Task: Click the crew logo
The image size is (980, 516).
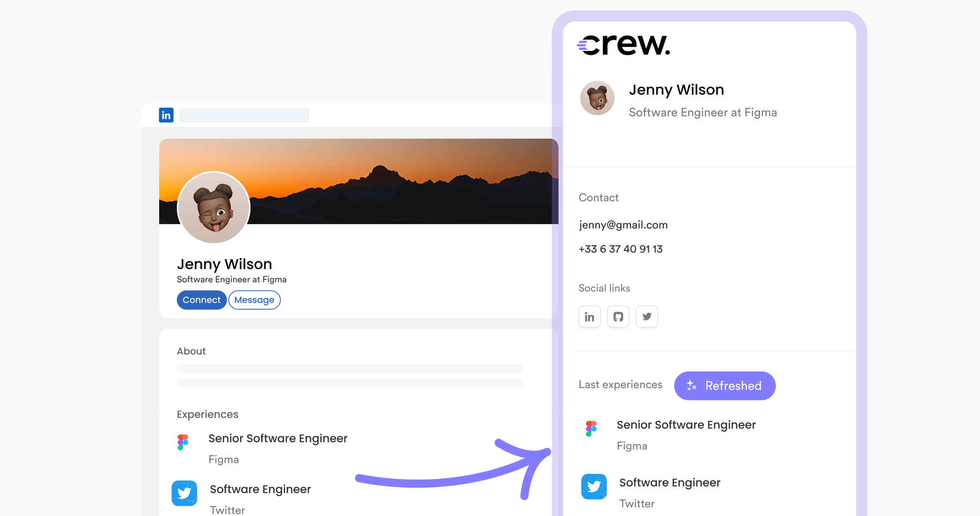Action: 623,45
